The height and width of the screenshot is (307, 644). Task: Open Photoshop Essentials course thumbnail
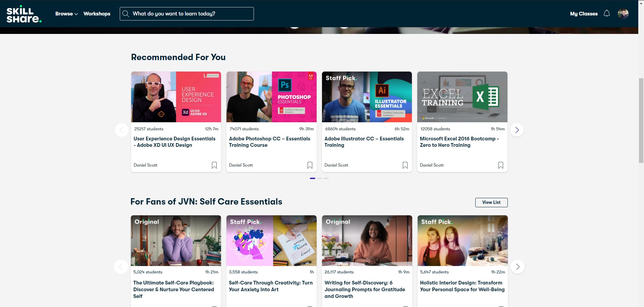(x=271, y=97)
